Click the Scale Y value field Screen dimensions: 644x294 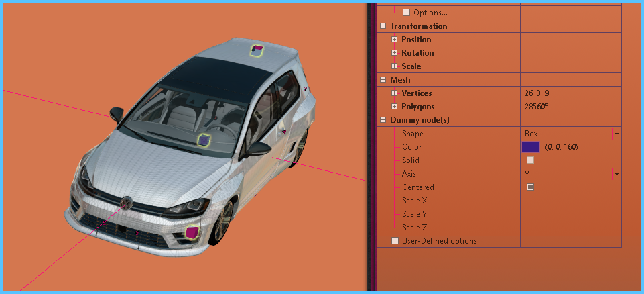(571, 214)
